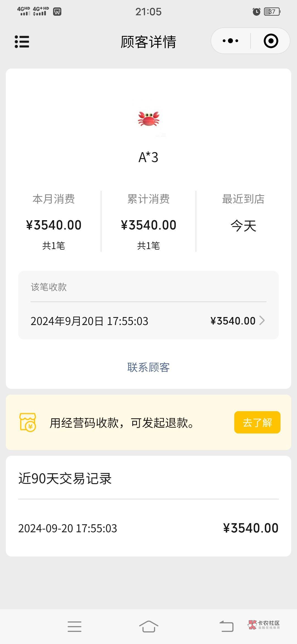Tap the battery indicator in status bar
The width and height of the screenshot is (297, 644).
272,12
